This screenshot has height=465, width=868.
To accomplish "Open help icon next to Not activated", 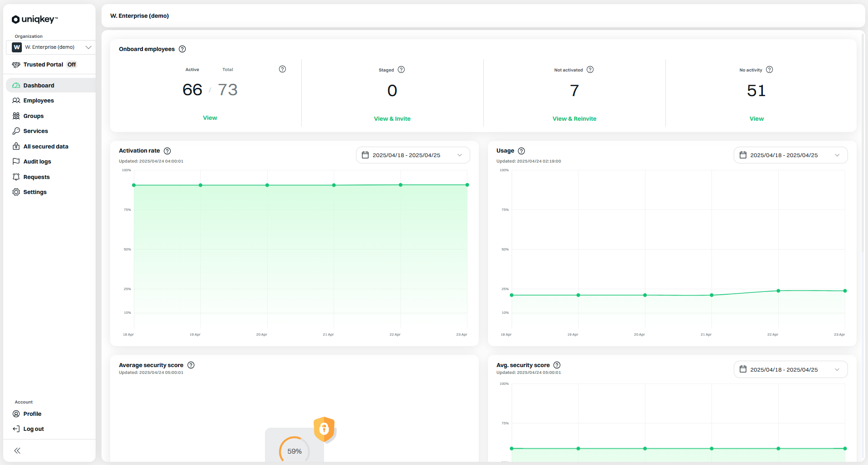I will coord(590,70).
